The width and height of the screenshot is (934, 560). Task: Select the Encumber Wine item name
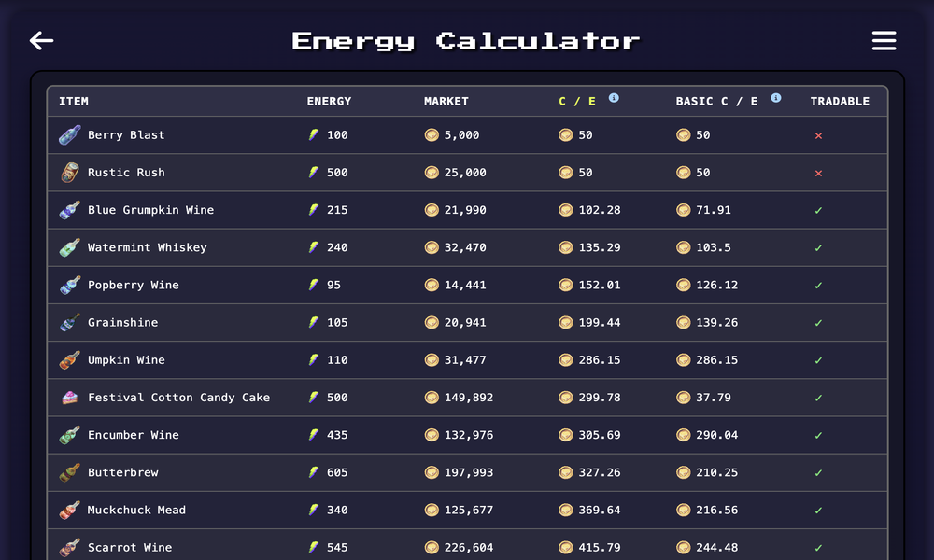tap(134, 435)
